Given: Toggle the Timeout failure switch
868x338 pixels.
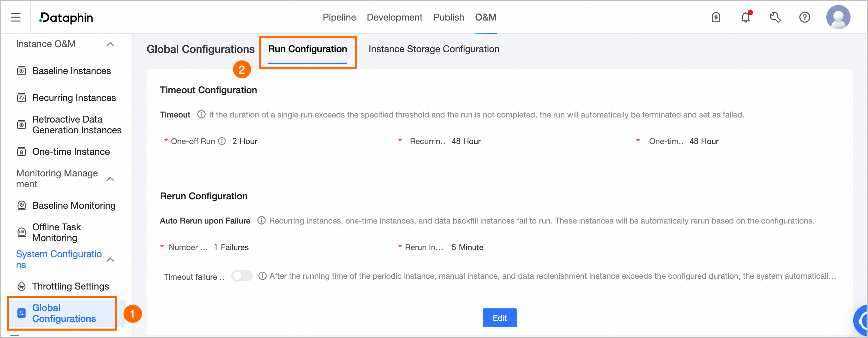Looking at the screenshot, I should coord(242,276).
